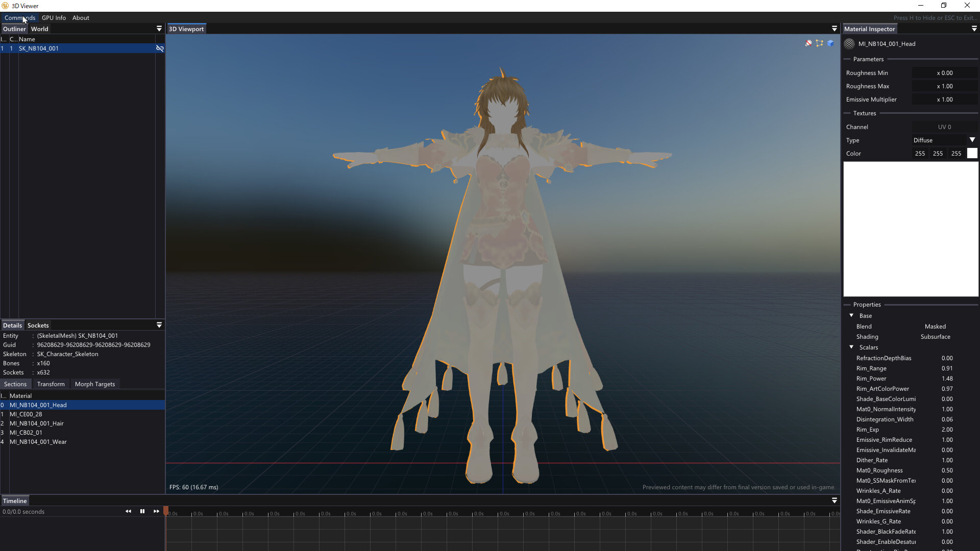Select SK_NB104_001 row in the Outliner
Screen dimensions: 980x551
tap(82, 48)
